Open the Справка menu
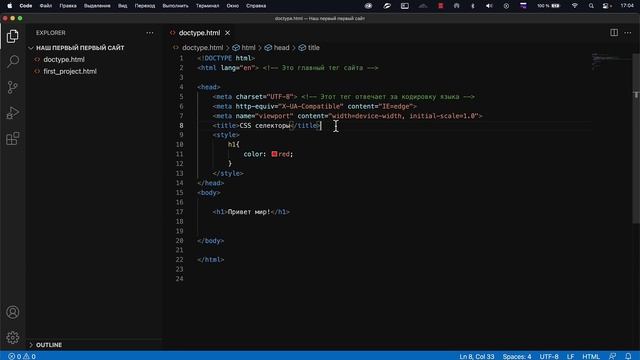 (256, 6)
